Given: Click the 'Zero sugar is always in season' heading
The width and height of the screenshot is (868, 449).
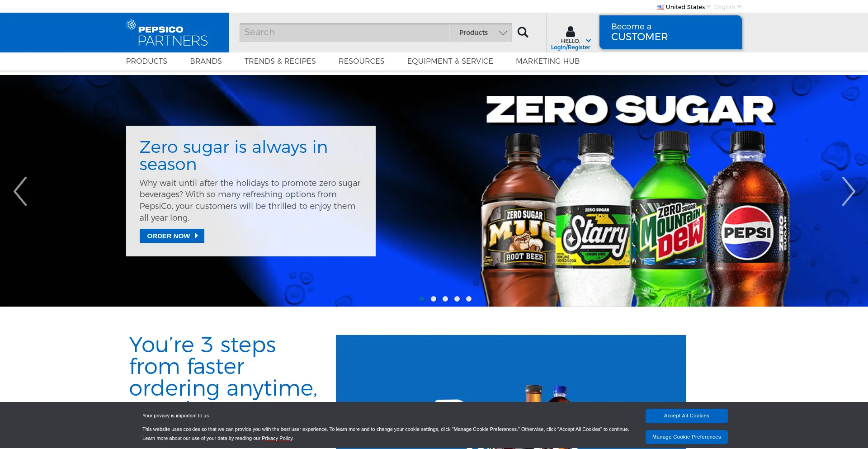Looking at the screenshot, I should click(x=233, y=156).
